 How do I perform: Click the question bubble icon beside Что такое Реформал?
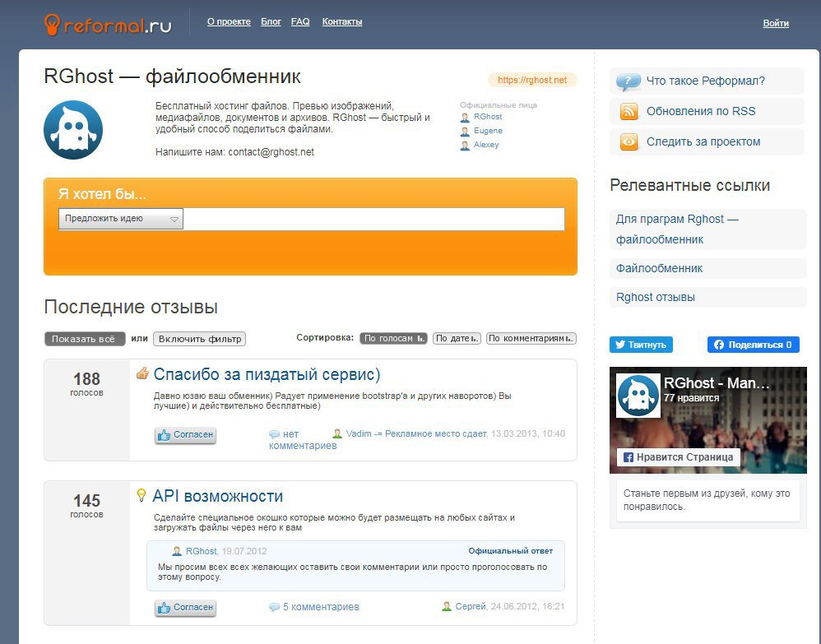(x=629, y=81)
